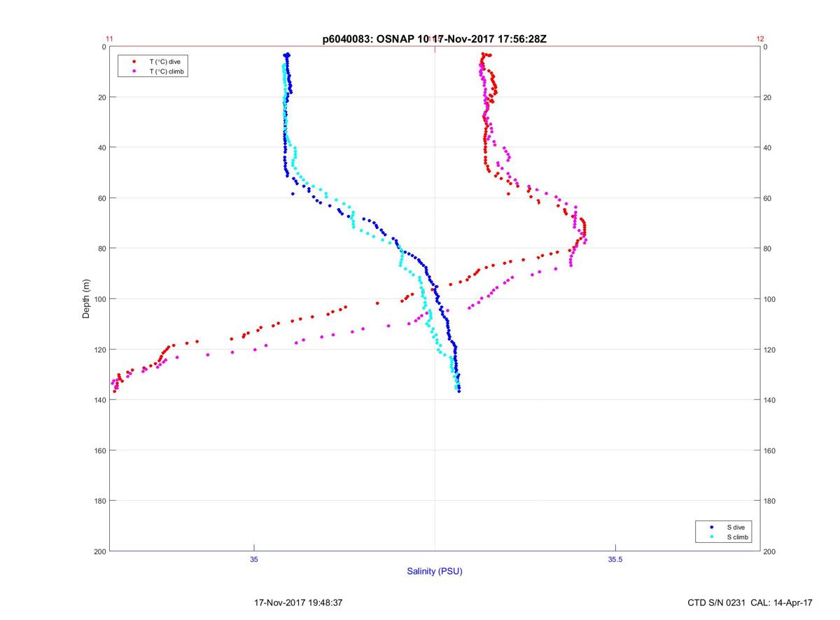
Task: Click '100' on the left depth axis
Action: pos(100,299)
